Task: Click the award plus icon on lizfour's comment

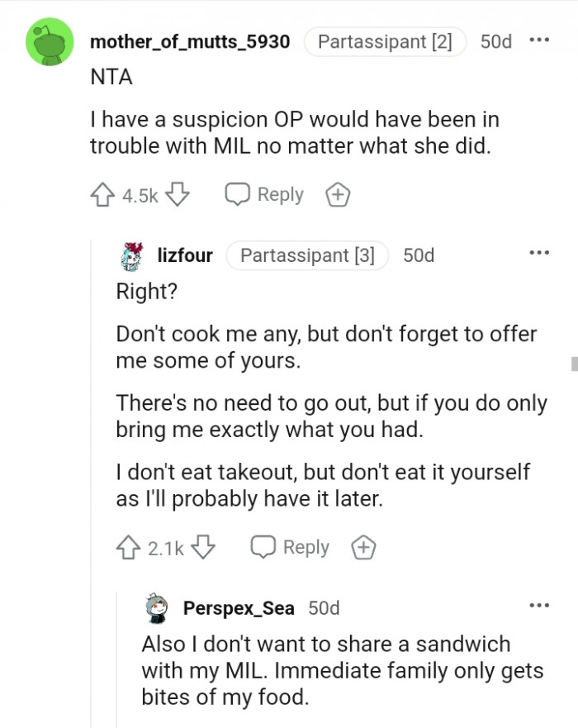Action: tap(362, 547)
